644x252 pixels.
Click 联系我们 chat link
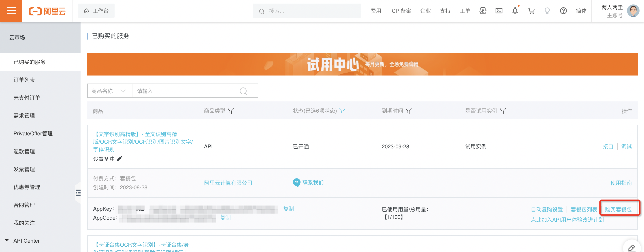308,183
